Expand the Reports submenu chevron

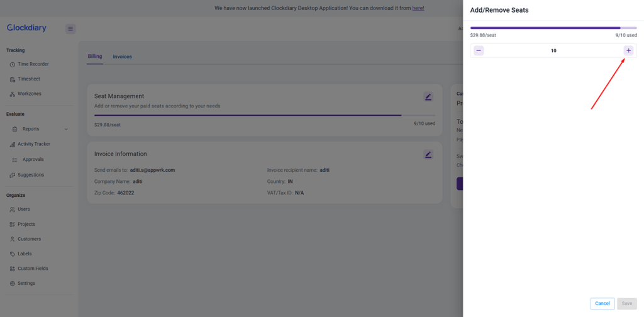(x=66, y=130)
